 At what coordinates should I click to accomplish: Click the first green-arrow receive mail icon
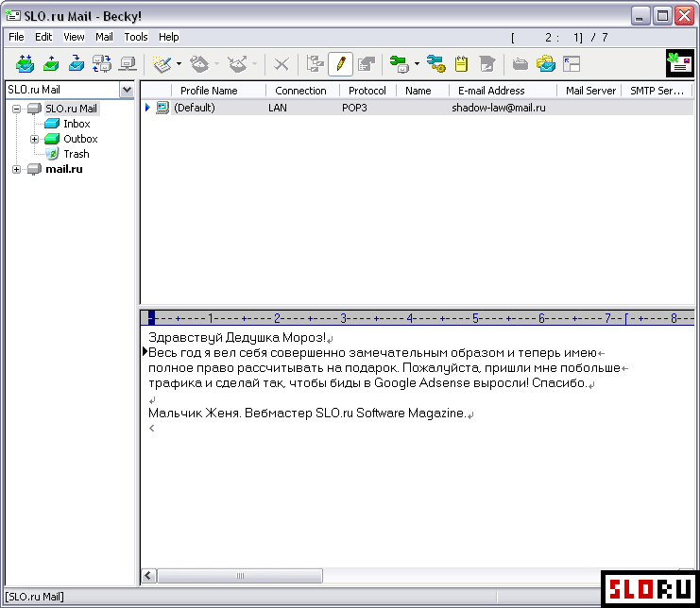(25, 64)
